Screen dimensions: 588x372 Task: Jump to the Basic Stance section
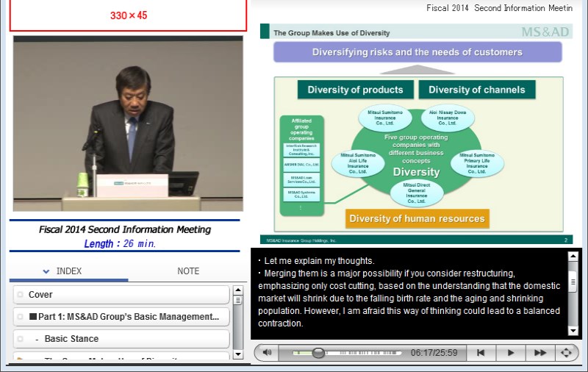(x=121, y=339)
